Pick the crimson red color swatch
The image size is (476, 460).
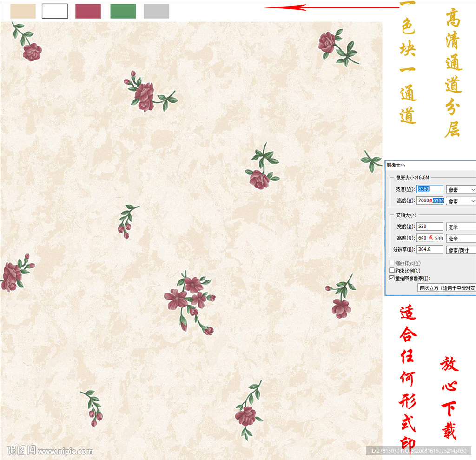[88, 11]
